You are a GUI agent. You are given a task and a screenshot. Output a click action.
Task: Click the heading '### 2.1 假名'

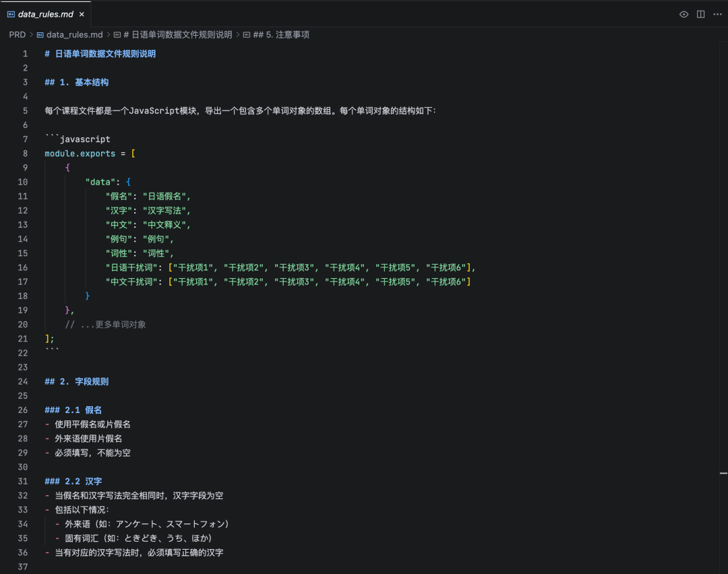(x=73, y=410)
